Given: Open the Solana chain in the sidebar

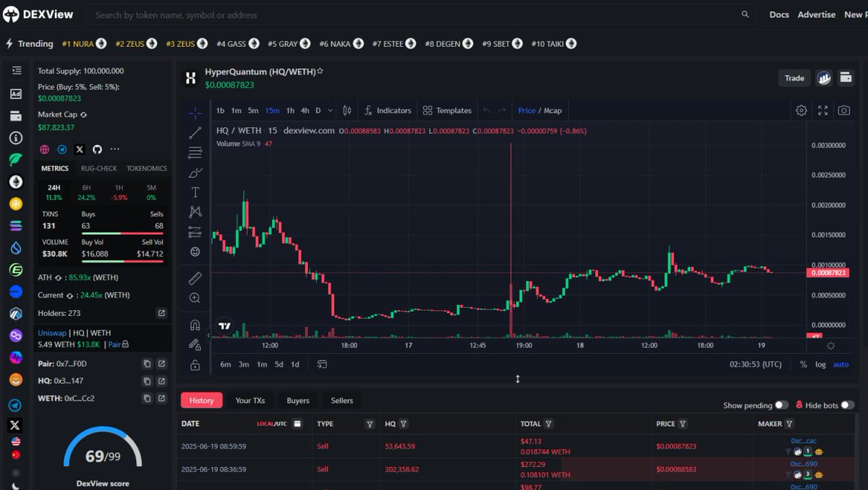Looking at the screenshot, I should tap(16, 226).
